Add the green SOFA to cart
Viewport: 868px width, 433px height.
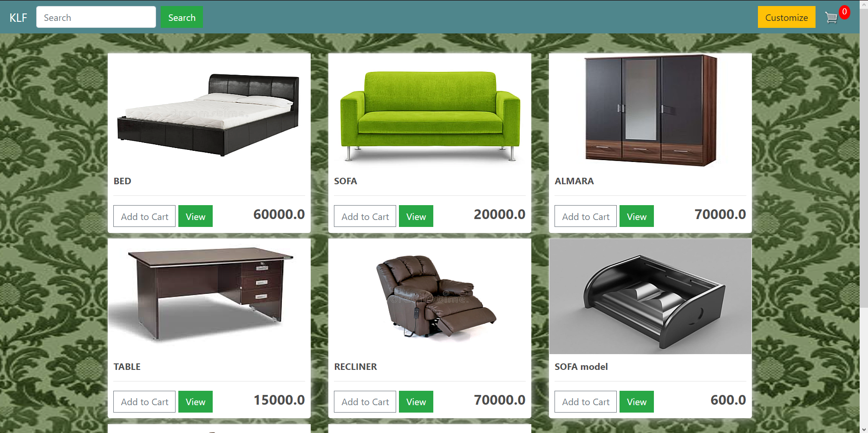point(365,216)
